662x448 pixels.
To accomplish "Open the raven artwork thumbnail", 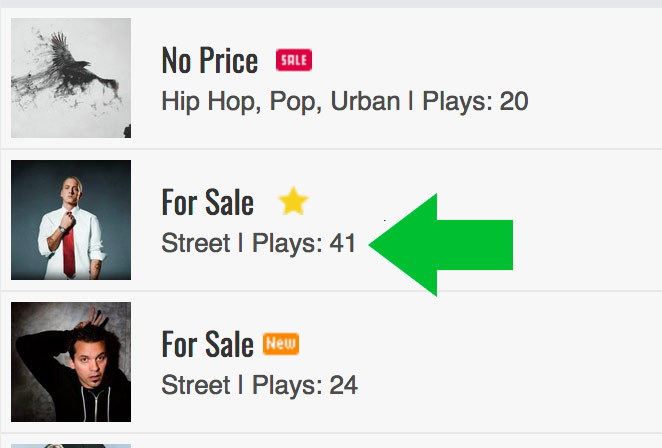I will pyautogui.click(x=71, y=78).
